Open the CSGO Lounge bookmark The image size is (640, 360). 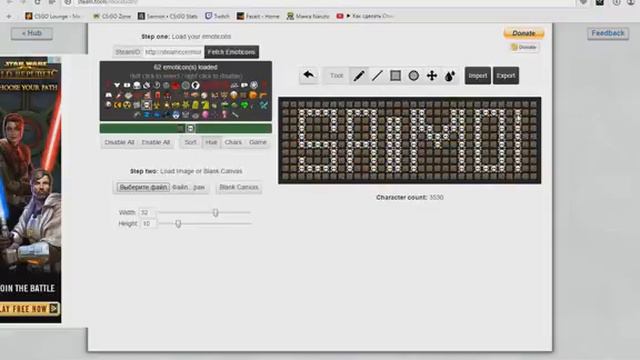53,16
